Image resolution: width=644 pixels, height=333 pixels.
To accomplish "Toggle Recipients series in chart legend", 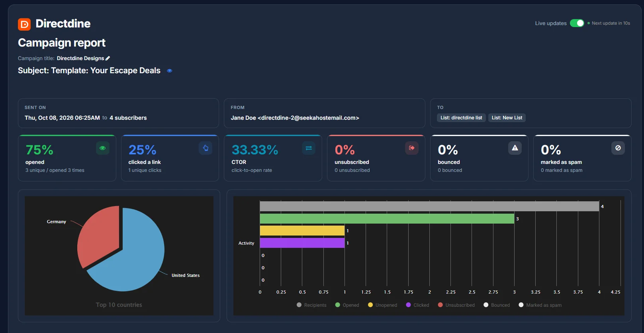I will 311,305.
